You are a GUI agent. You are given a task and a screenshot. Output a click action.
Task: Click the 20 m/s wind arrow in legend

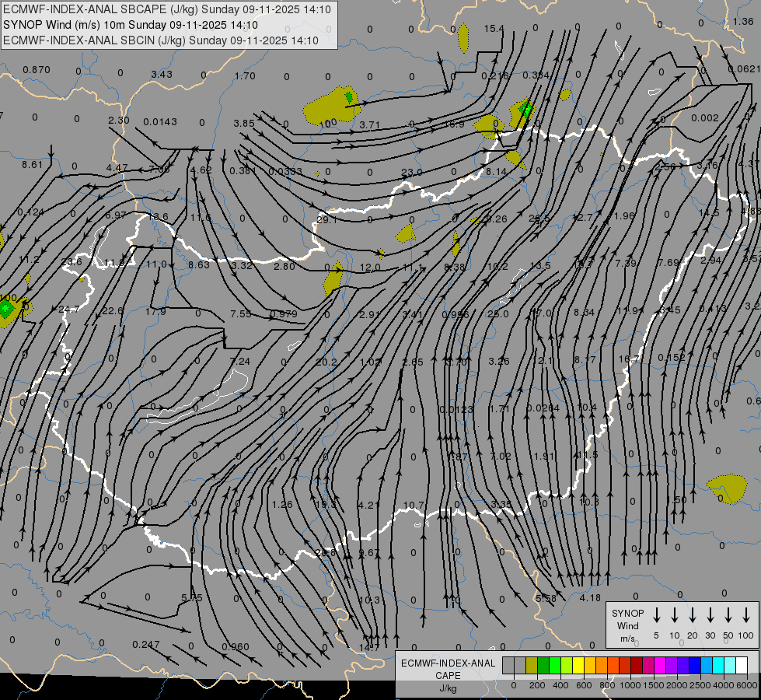[x=693, y=615]
